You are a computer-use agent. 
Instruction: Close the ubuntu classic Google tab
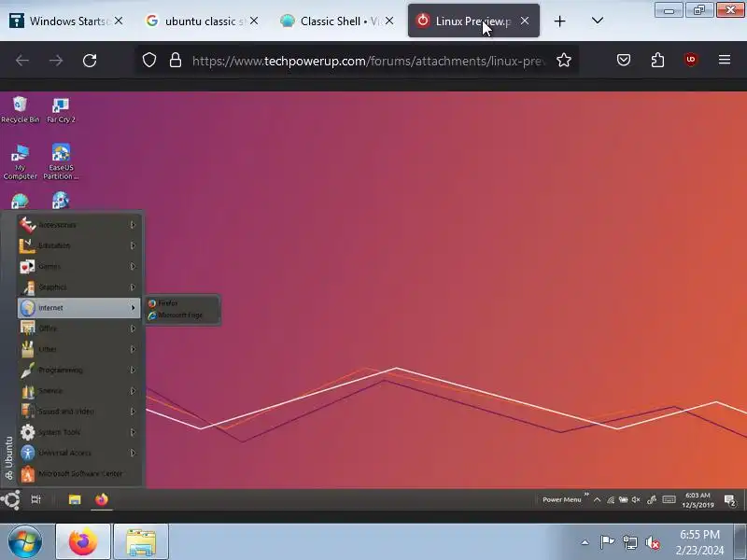(x=254, y=21)
